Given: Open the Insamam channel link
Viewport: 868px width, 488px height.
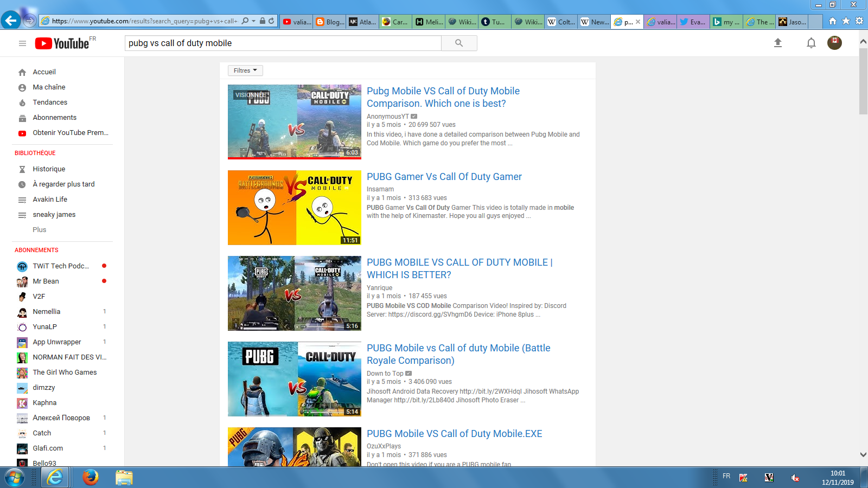Looking at the screenshot, I should (380, 189).
